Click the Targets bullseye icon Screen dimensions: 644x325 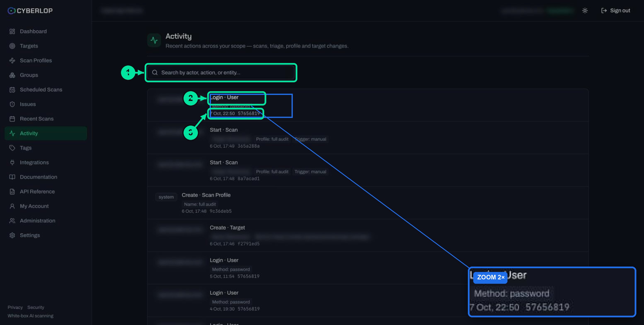pos(12,46)
